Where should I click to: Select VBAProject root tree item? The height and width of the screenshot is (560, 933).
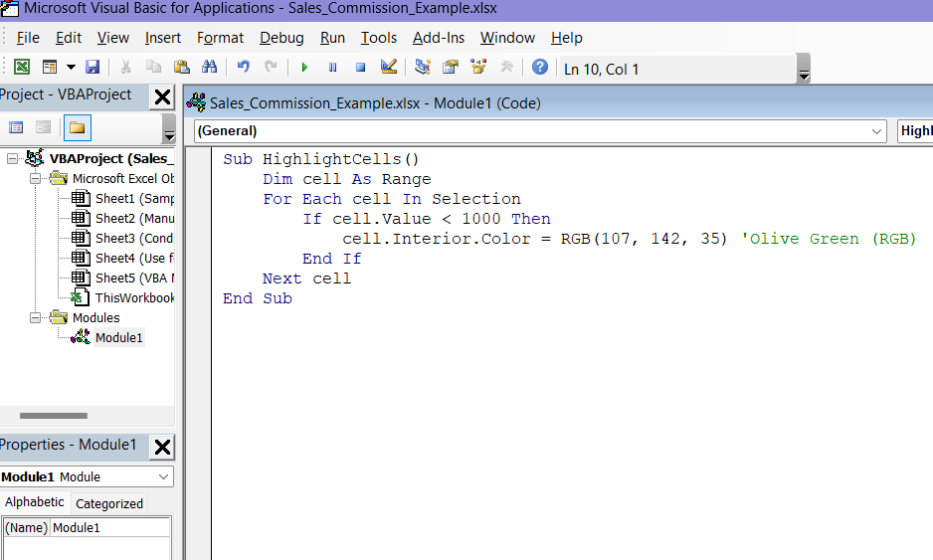point(100,159)
